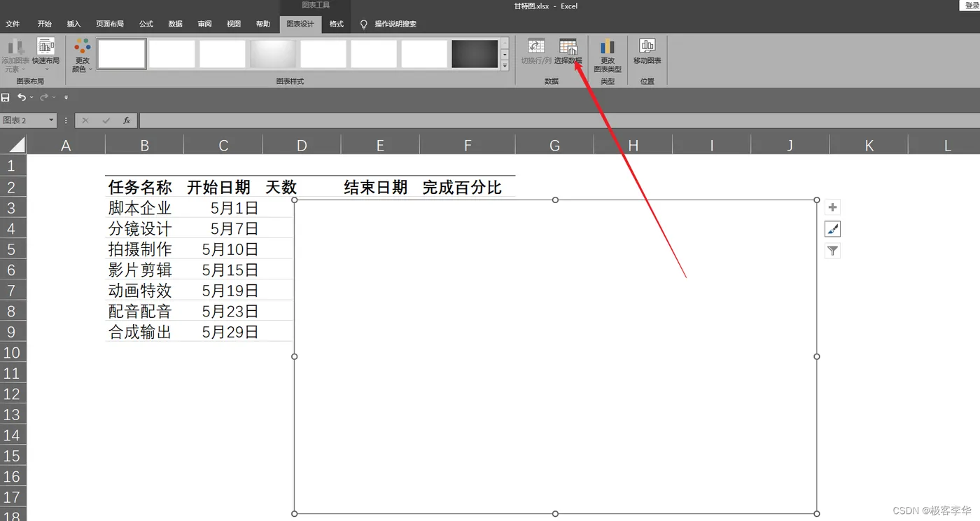The image size is (980, 521).
Task: Open the 帮助 (Help) tab
Action: pos(262,24)
